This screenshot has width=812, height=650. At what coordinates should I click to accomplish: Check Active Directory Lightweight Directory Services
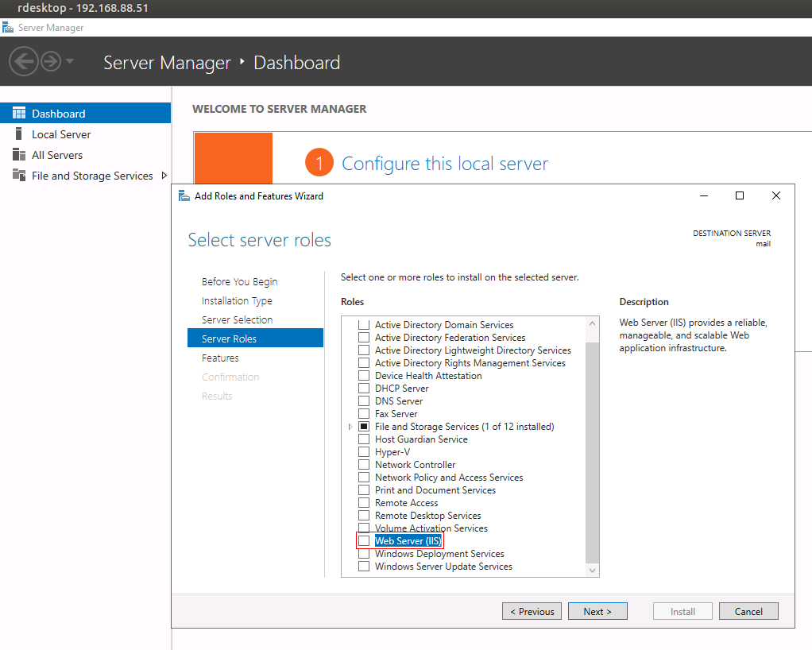coord(364,350)
